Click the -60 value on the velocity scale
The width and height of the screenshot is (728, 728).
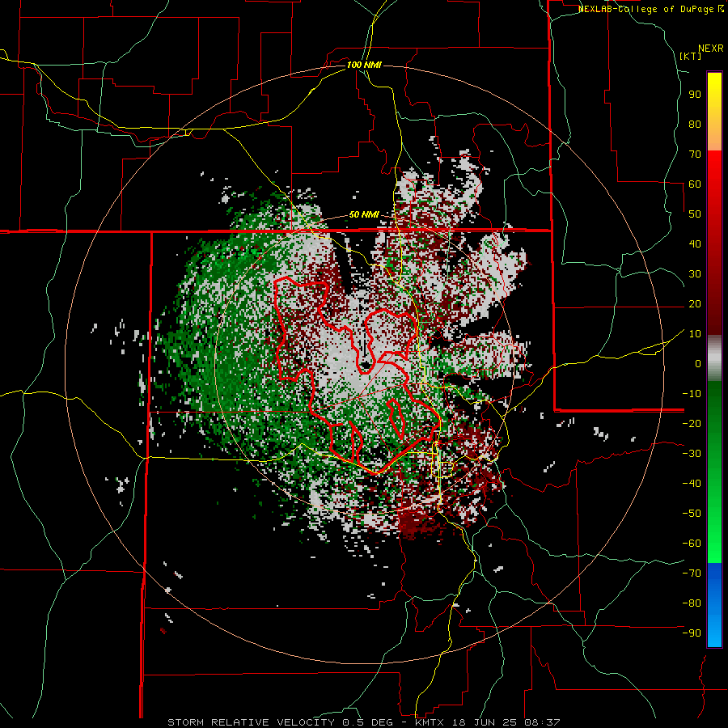point(692,544)
